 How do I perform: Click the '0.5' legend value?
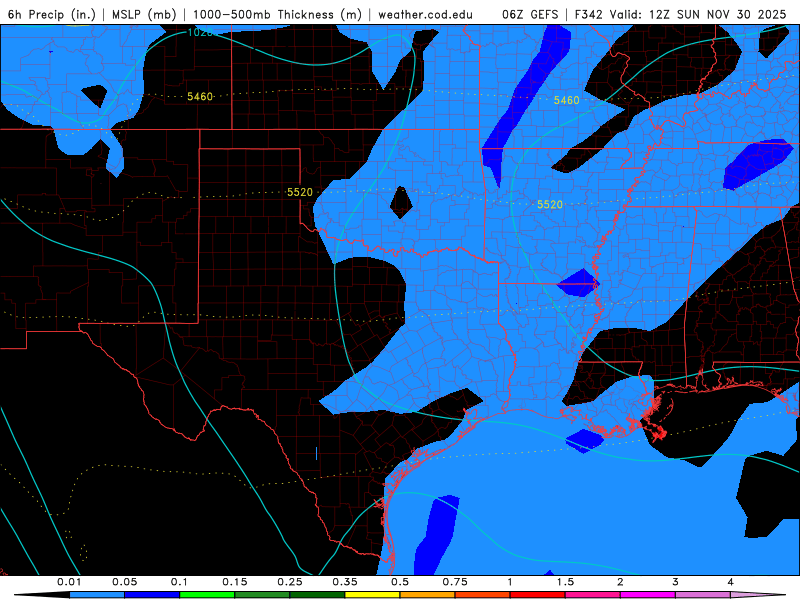(400, 582)
